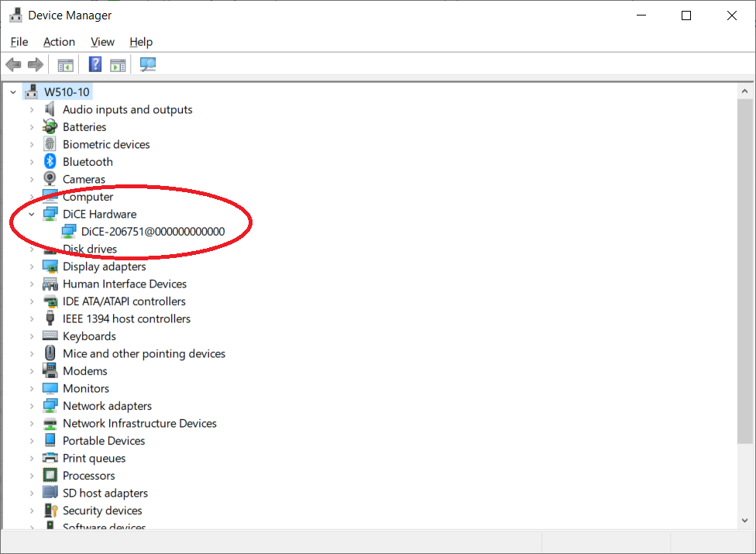Select Mice and other pointing devices
The image size is (756, 554).
(144, 353)
